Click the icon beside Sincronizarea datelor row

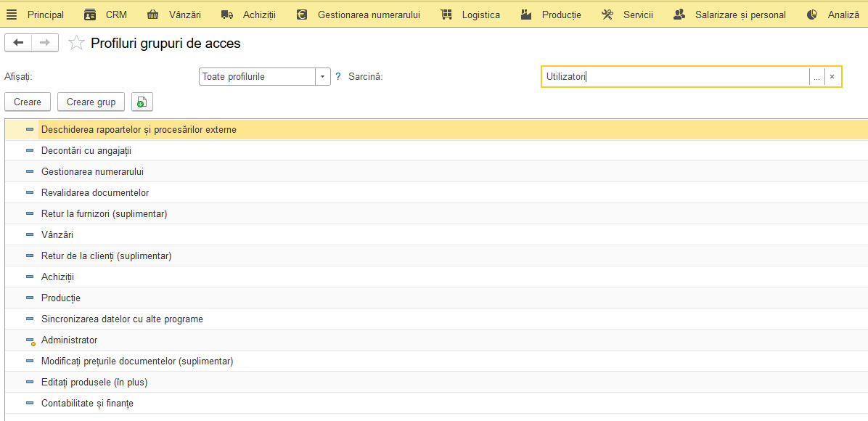30,319
